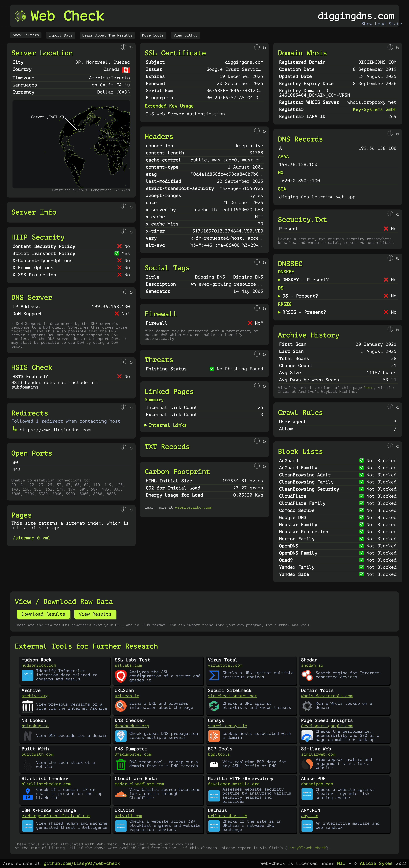The width and height of the screenshot is (409, 868).
Task: Click the SSL Certificate card's info icon
Action: click(257, 47)
